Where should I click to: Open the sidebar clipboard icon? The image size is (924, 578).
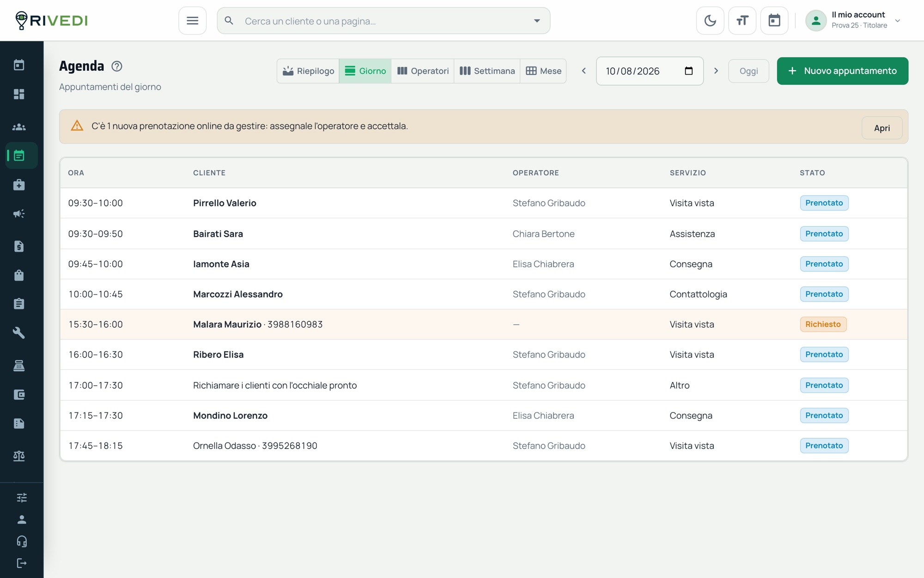tap(19, 304)
